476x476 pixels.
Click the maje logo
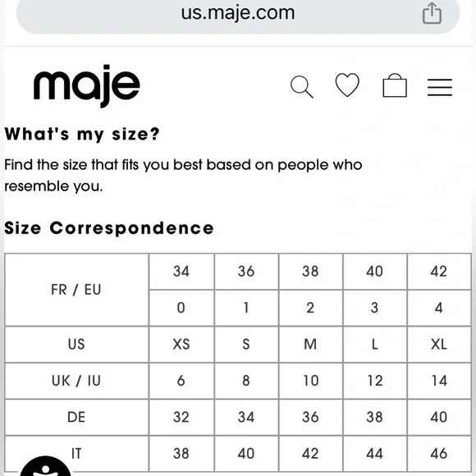coord(87,86)
